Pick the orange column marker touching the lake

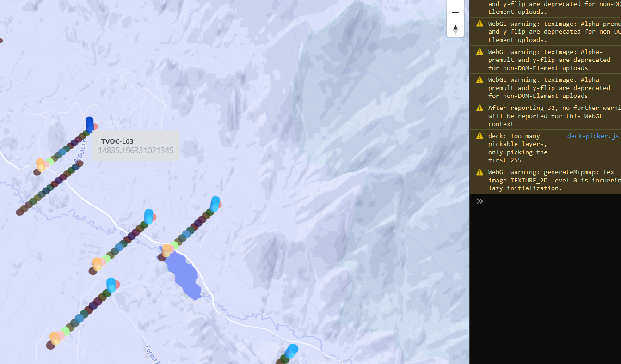coord(166,250)
